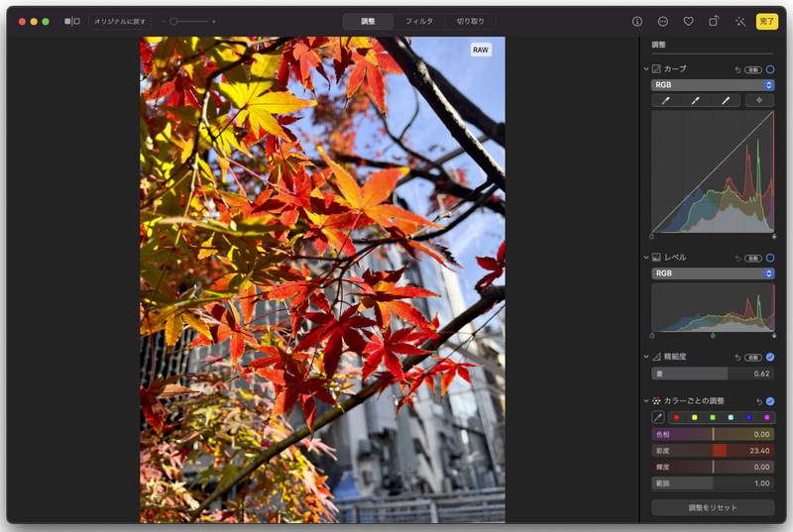Image resolution: width=793 pixels, height=532 pixels.
Task: Click the maple leaf photo in the editor
Action: (322, 279)
